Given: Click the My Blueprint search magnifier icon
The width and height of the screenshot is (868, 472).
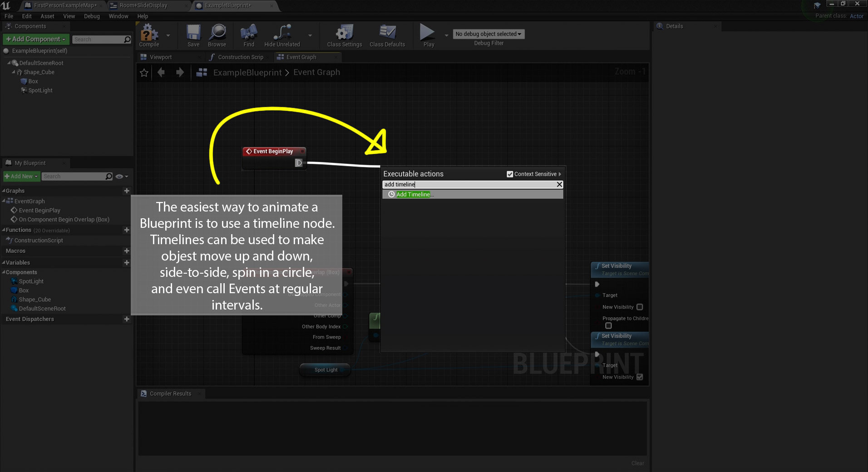Looking at the screenshot, I should tap(109, 176).
